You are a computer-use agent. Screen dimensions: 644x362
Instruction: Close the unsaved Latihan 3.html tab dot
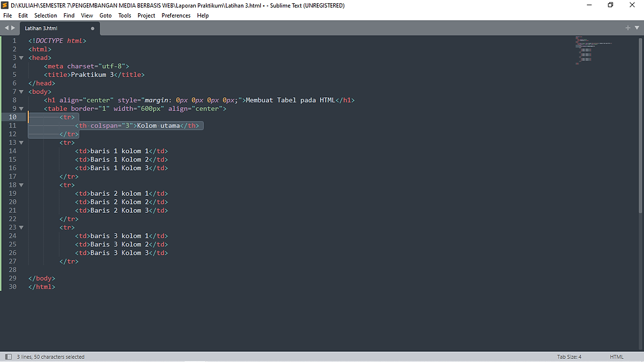pyautogui.click(x=93, y=28)
